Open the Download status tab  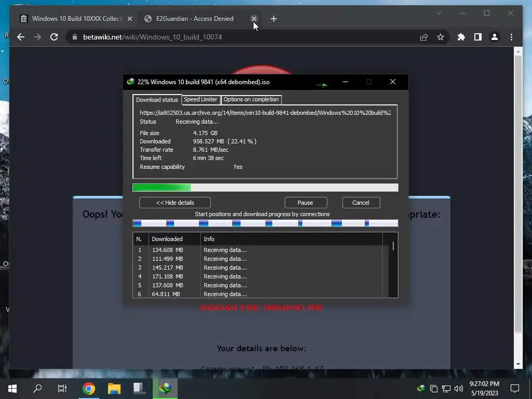157,100
